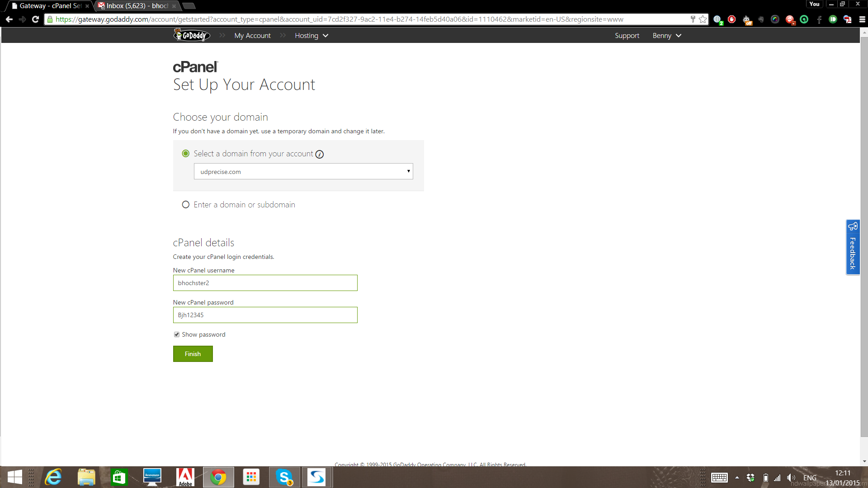Open Chrome hamburger menu icon

pos(862,19)
